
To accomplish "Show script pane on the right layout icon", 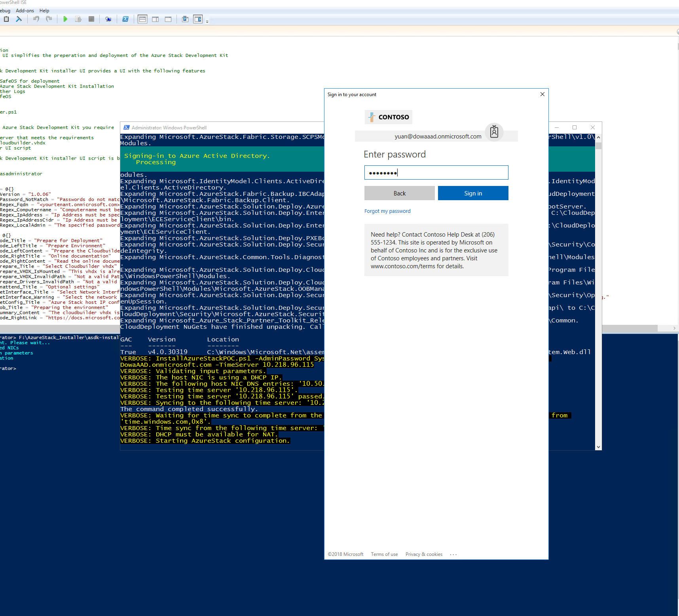I will (156, 19).
